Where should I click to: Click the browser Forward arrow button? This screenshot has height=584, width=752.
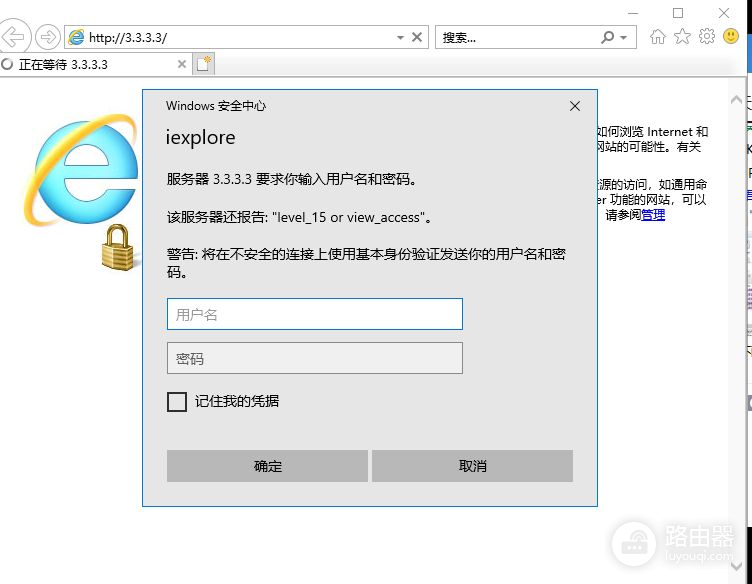[x=47, y=37]
